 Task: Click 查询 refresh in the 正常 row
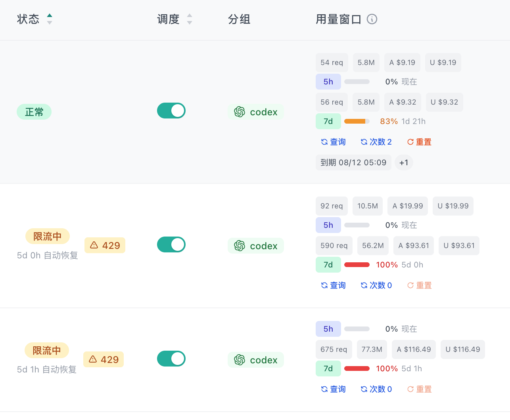point(333,142)
